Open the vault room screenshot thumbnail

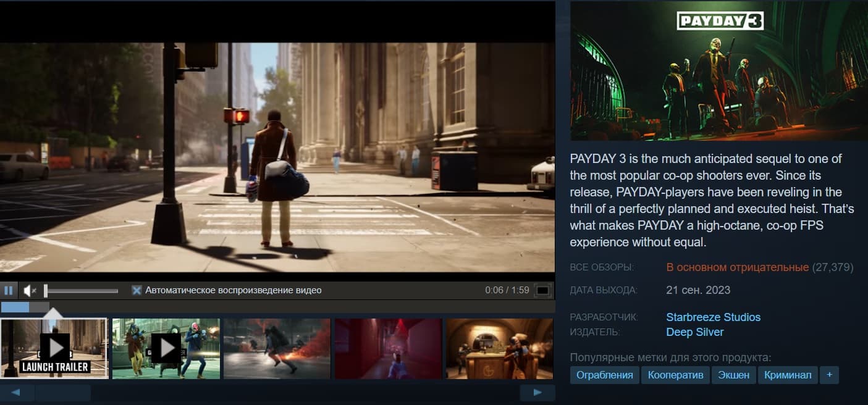[x=499, y=349]
